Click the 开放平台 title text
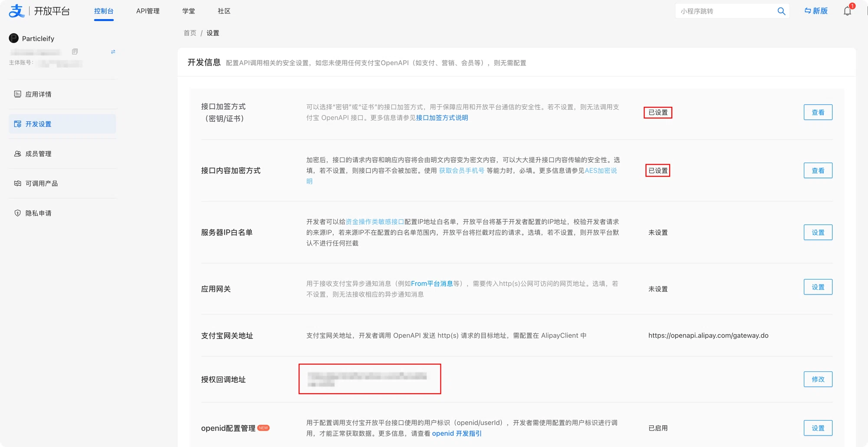This screenshot has height=447, width=868. pos(52,11)
